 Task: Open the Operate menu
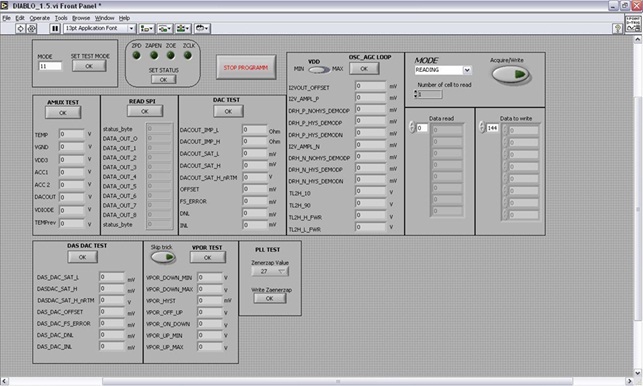39,18
